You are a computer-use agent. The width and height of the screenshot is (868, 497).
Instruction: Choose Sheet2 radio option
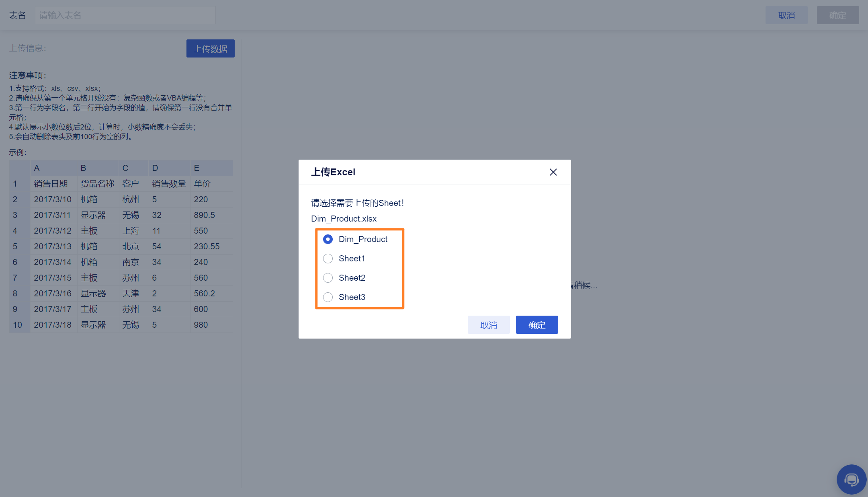[x=328, y=278]
